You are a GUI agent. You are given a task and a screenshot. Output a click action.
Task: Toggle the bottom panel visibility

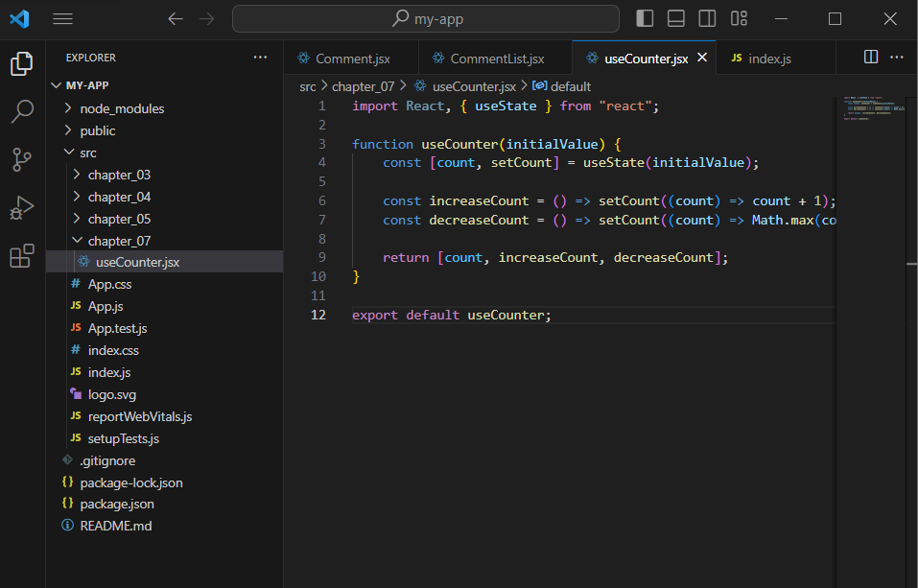[x=675, y=19]
